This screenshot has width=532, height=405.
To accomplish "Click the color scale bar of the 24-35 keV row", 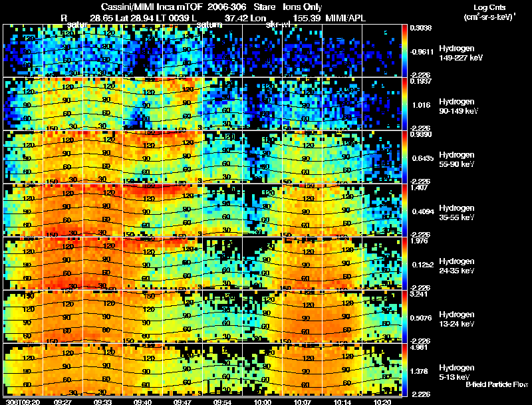I will [x=404, y=263].
